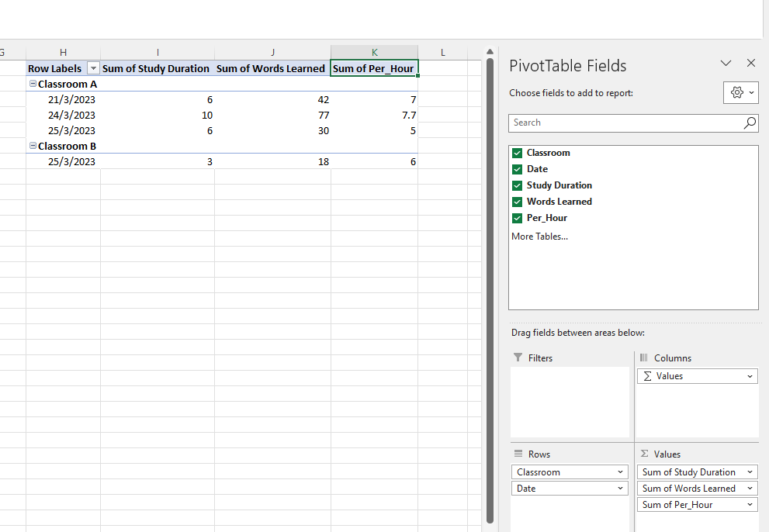Collapse the Classroom A group
Image resolution: width=769 pixels, height=532 pixels.
33,84
